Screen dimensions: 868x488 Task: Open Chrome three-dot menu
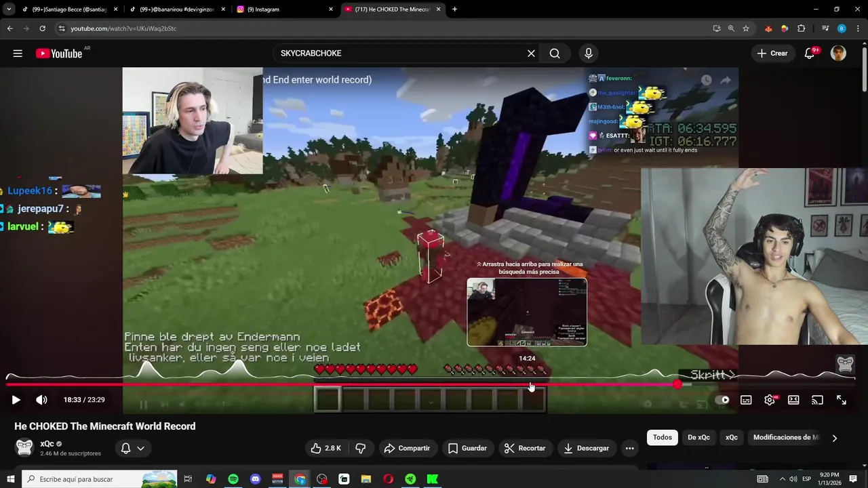tap(857, 28)
